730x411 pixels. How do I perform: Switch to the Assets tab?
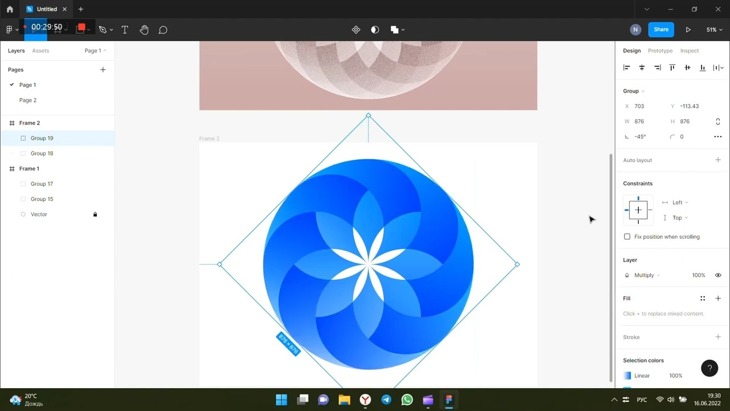(x=40, y=50)
